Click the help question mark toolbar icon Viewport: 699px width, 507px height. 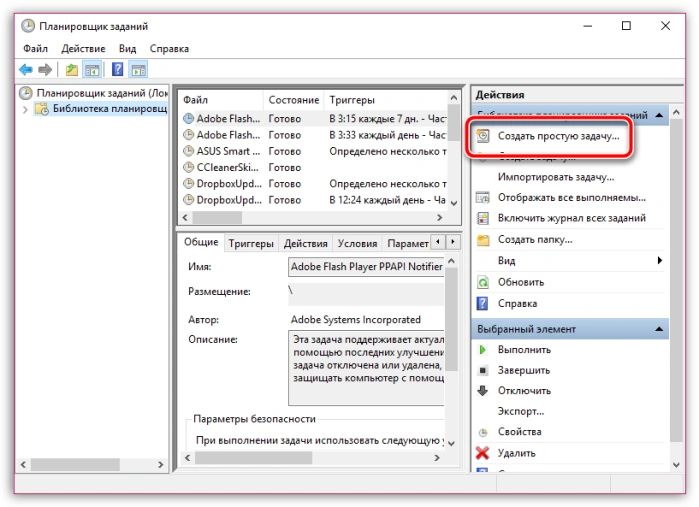pyautogui.click(x=117, y=70)
